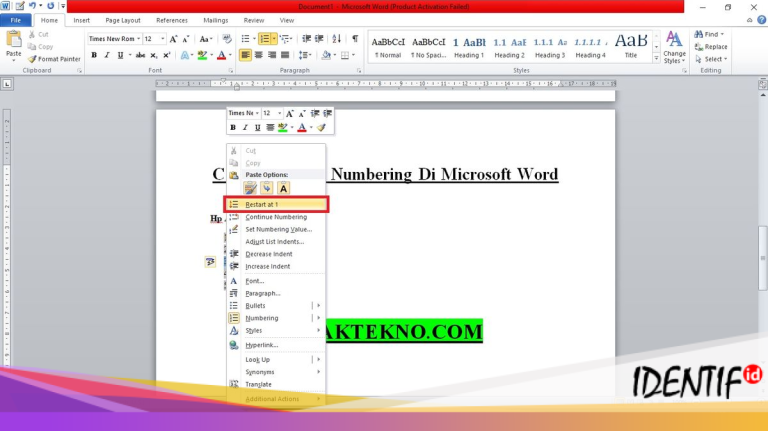Click the Word Help question icon

[x=761, y=20]
